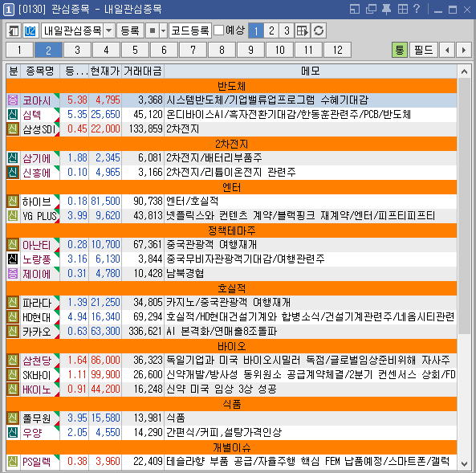476x473 pixels.
Task: Select view mode 1 button
Action: (x=255, y=31)
